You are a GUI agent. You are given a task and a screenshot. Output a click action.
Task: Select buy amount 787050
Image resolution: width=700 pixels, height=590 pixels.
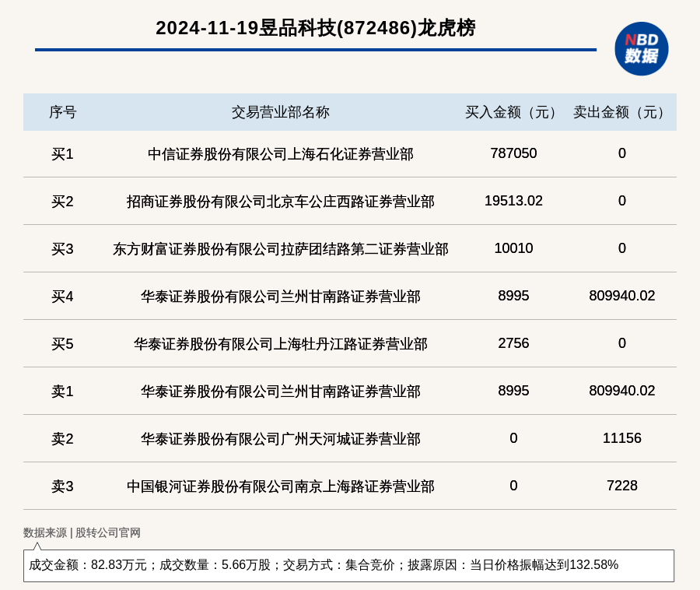click(513, 153)
